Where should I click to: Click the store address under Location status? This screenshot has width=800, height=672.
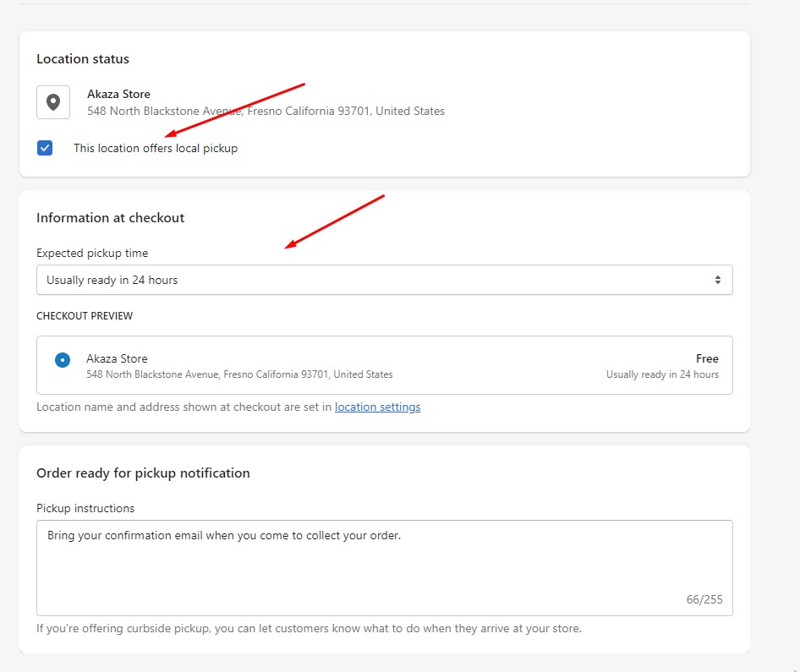[x=266, y=111]
